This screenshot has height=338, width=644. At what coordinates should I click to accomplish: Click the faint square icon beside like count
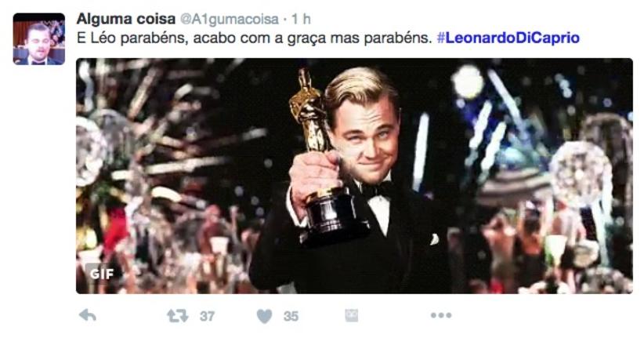pos(352,316)
